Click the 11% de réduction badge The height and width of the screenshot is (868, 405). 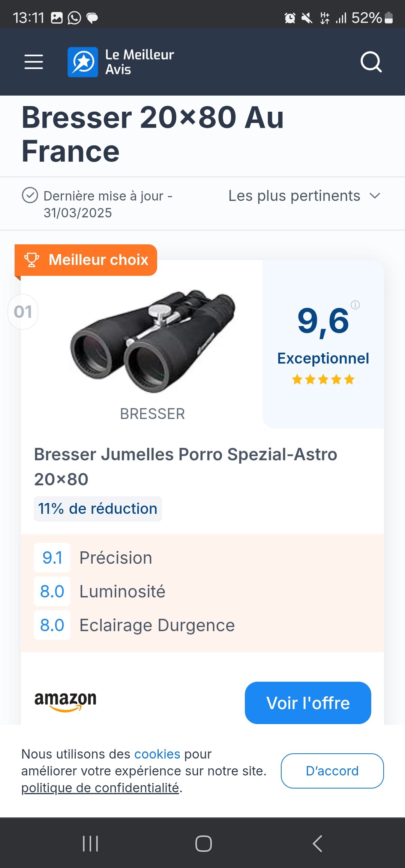coord(98,509)
